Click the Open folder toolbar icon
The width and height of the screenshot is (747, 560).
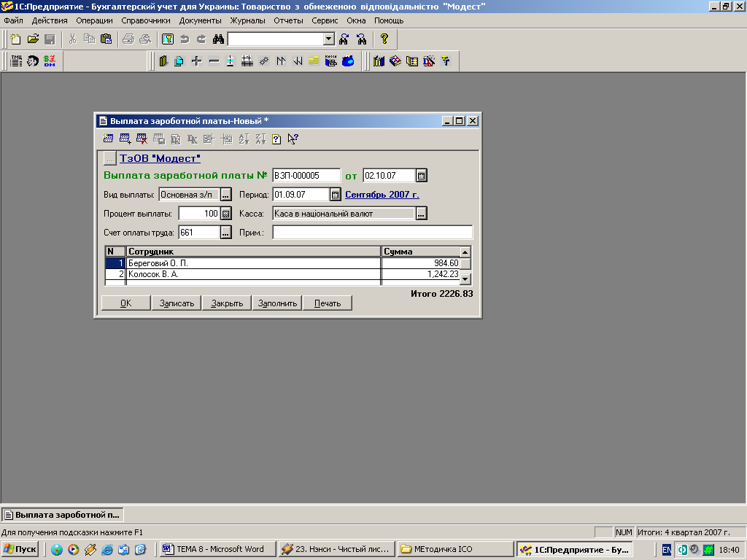(33, 39)
